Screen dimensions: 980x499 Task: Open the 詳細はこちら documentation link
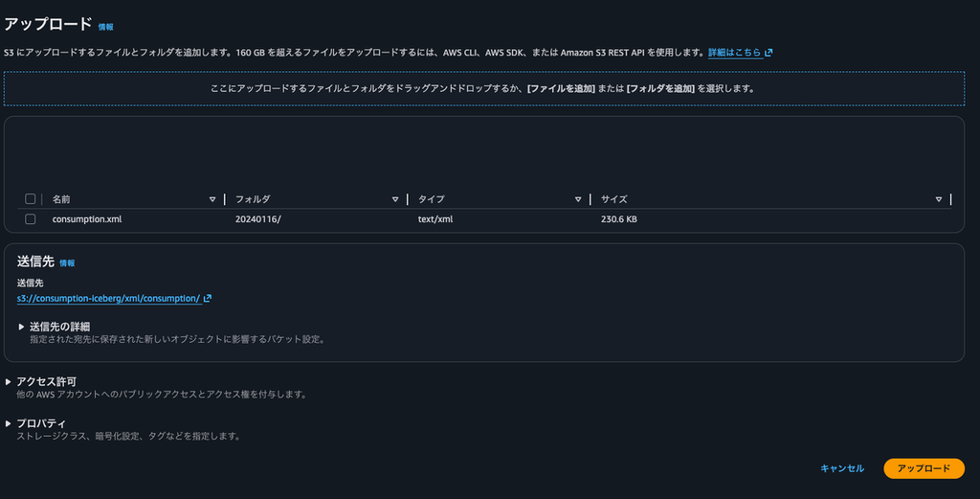click(x=734, y=53)
